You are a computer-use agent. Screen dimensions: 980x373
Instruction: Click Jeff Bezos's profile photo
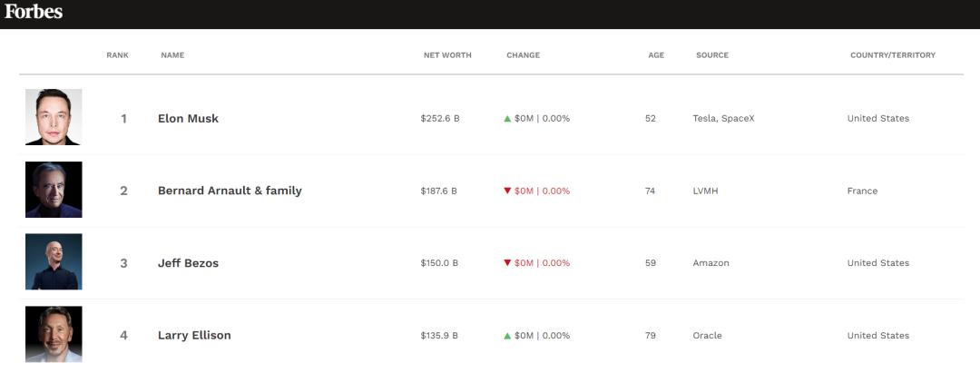point(54,262)
